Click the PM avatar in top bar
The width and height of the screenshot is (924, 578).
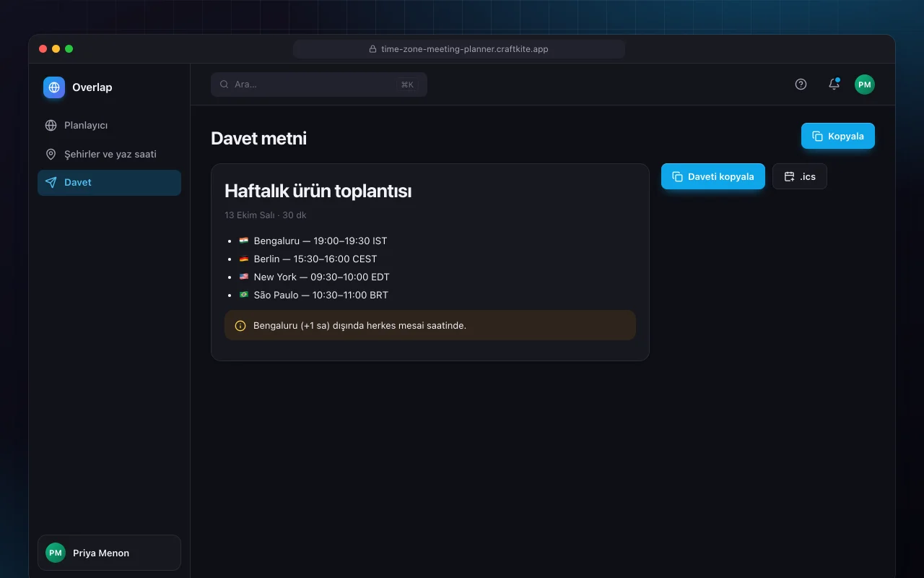pos(865,85)
